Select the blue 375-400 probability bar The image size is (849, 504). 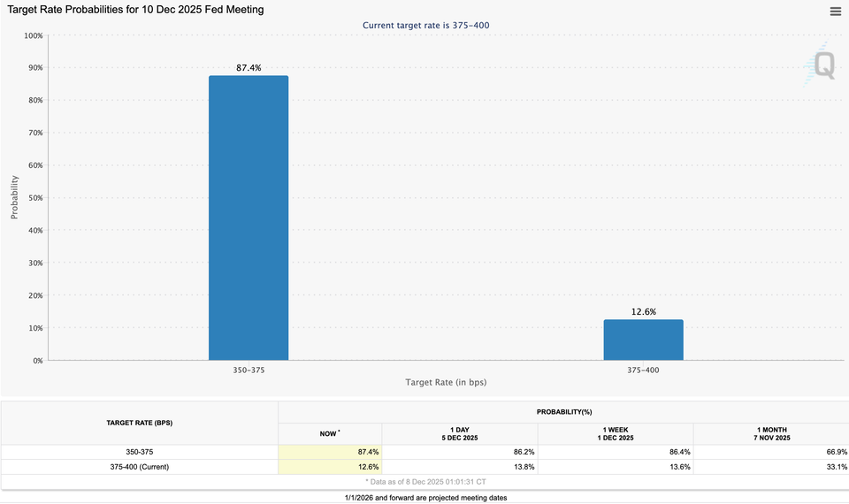pos(643,340)
